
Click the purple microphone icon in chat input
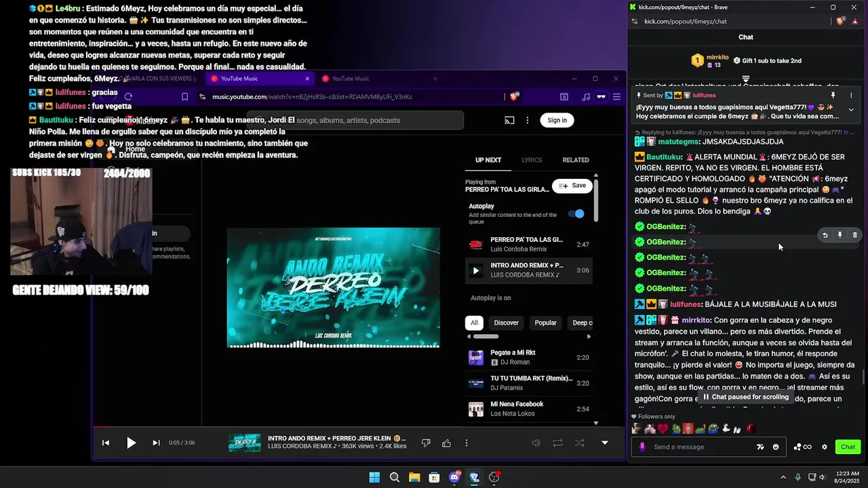point(642,447)
